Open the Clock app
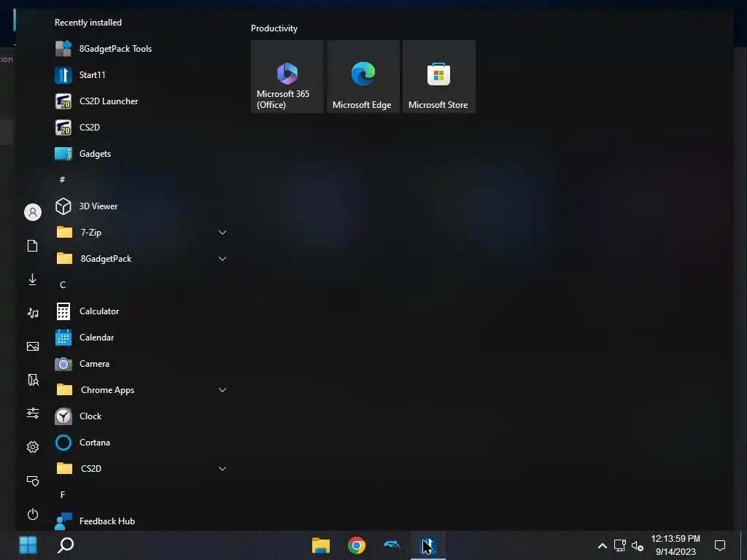The height and width of the screenshot is (560, 747). [141, 416]
